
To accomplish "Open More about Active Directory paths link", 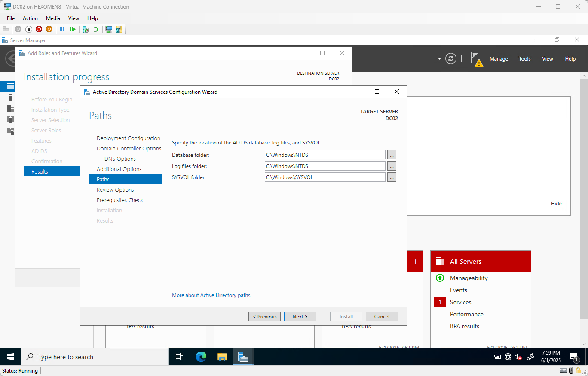I will tap(211, 295).
